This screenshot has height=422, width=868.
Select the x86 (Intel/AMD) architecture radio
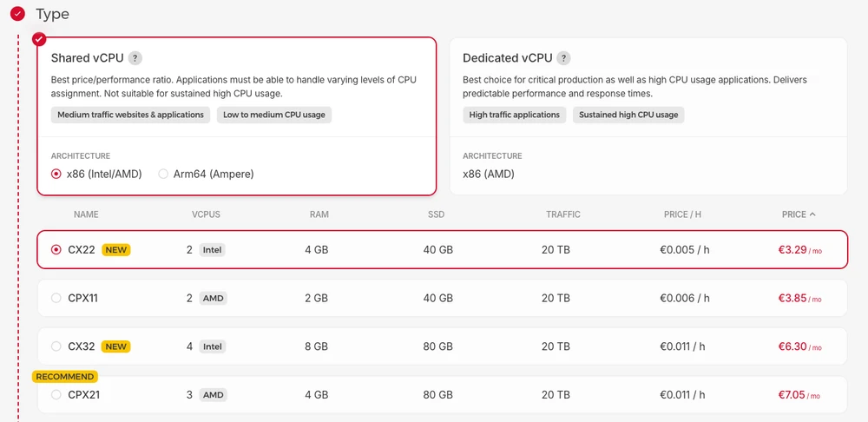pos(56,174)
